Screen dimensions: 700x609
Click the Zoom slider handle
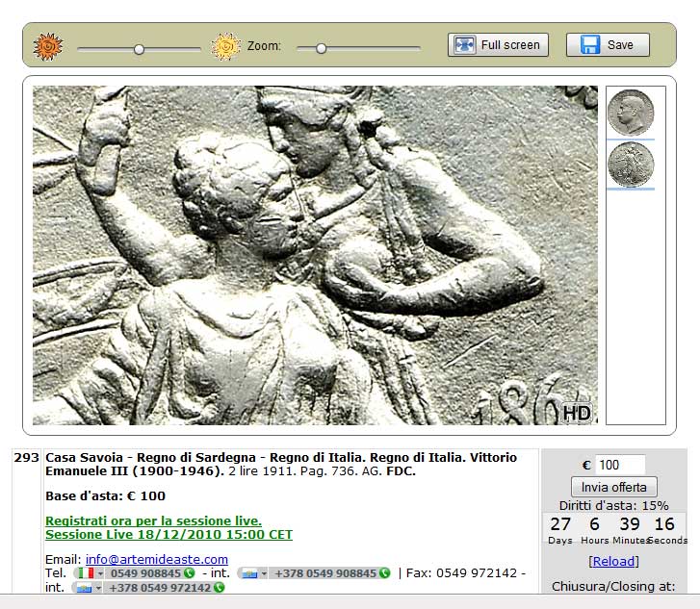click(x=321, y=49)
